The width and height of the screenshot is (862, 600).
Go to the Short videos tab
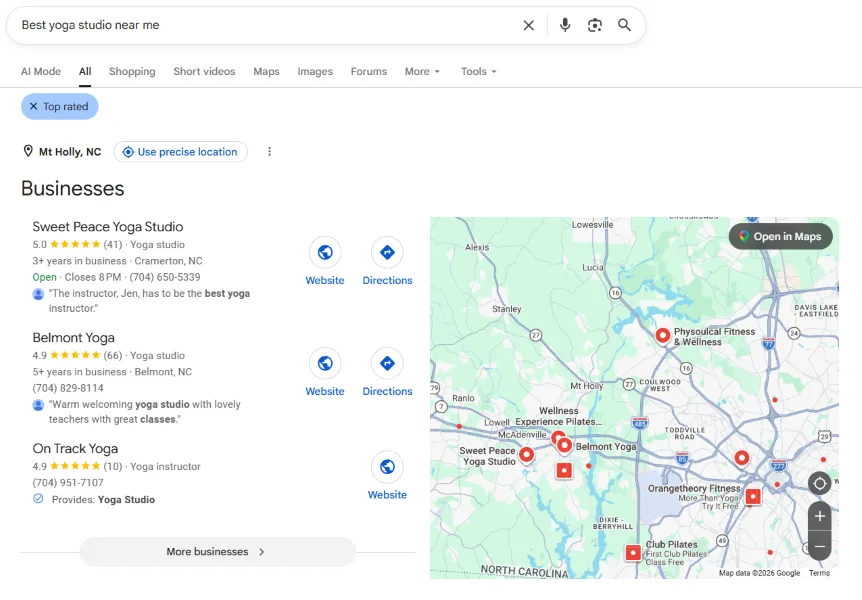(x=204, y=71)
